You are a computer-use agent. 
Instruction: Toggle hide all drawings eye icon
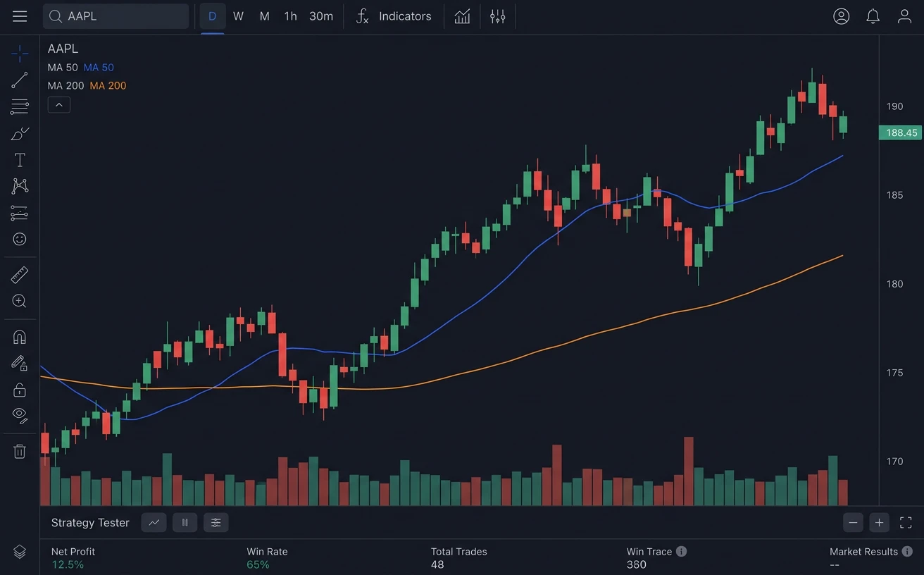tap(20, 416)
